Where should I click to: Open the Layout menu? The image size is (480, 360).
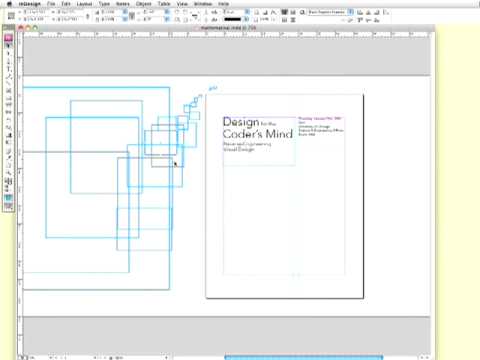tap(84, 4)
